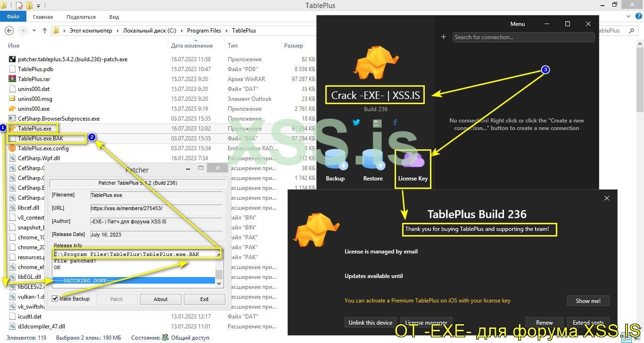The width and height of the screenshot is (644, 343).
Task: Click the Extend seats button
Action: click(x=588, y=323)
